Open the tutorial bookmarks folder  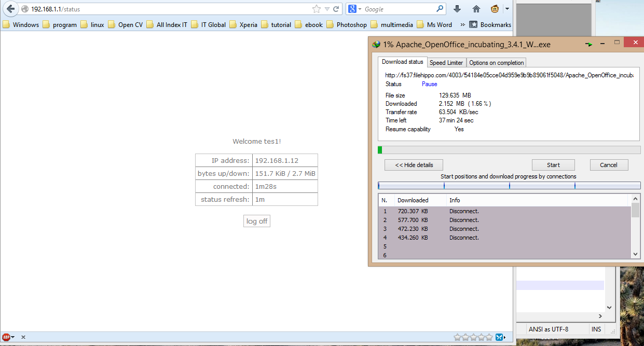click(276, 24)
